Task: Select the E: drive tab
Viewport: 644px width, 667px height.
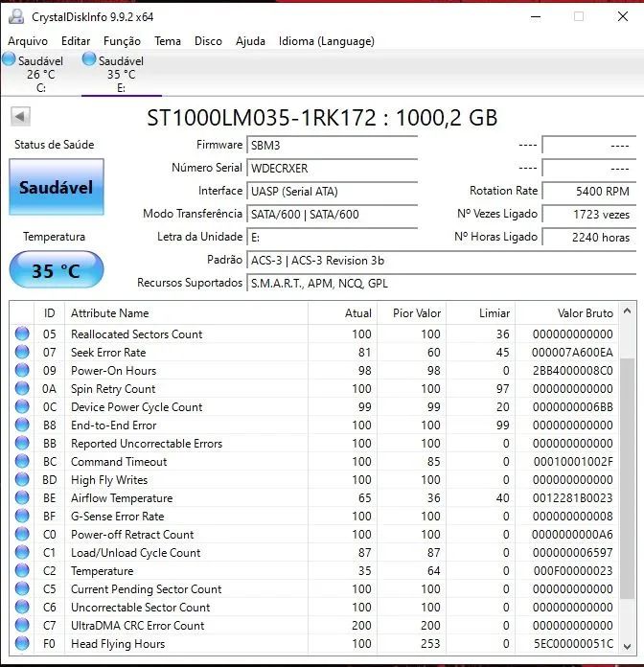Action: [121, 73]
